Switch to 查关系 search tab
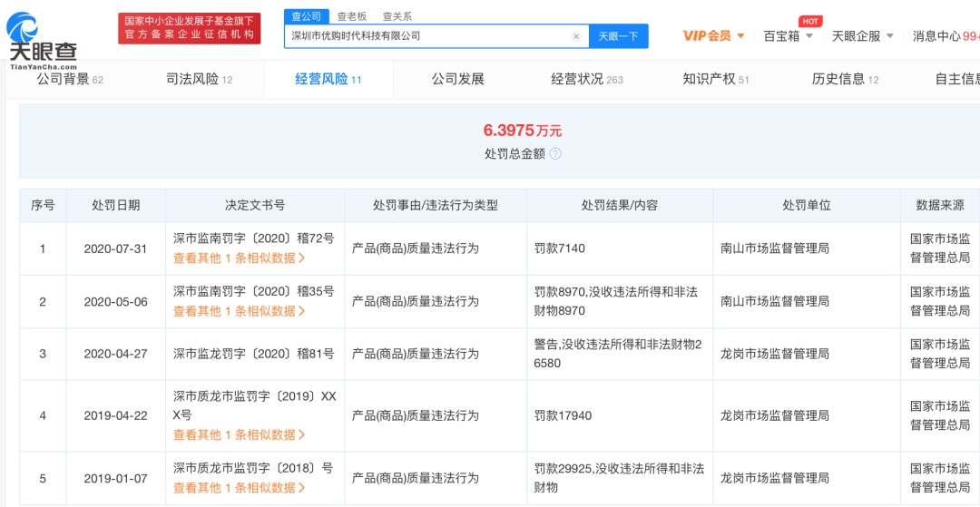This screenshot has height=507, width=980. pyautogui.click(x=397, y=17)
